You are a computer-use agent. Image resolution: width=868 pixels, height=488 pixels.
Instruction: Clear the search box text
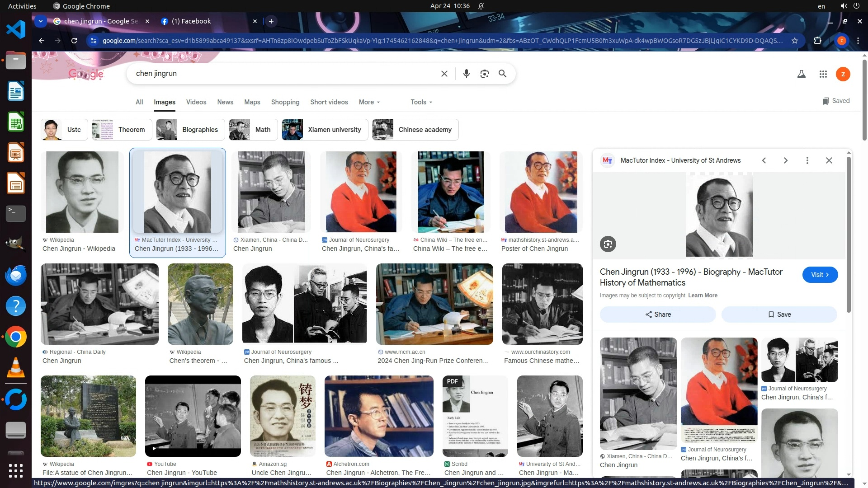tap(444, 74)
